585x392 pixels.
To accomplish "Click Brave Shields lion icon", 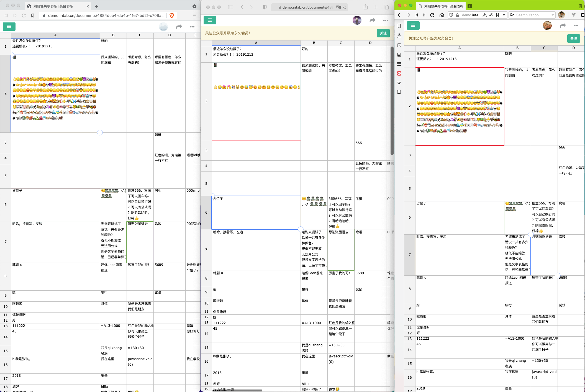I will (172, 16).
